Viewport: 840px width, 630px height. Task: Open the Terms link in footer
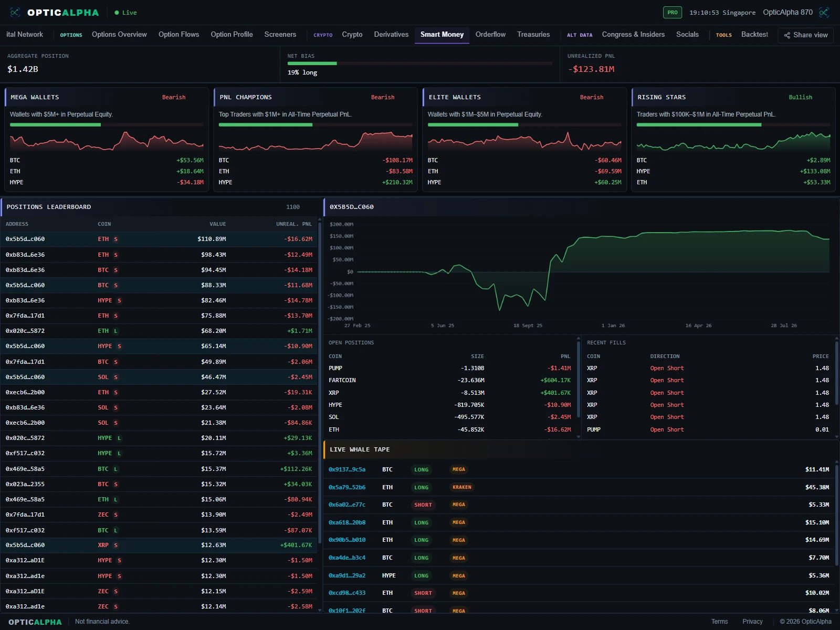pos(719,622)
